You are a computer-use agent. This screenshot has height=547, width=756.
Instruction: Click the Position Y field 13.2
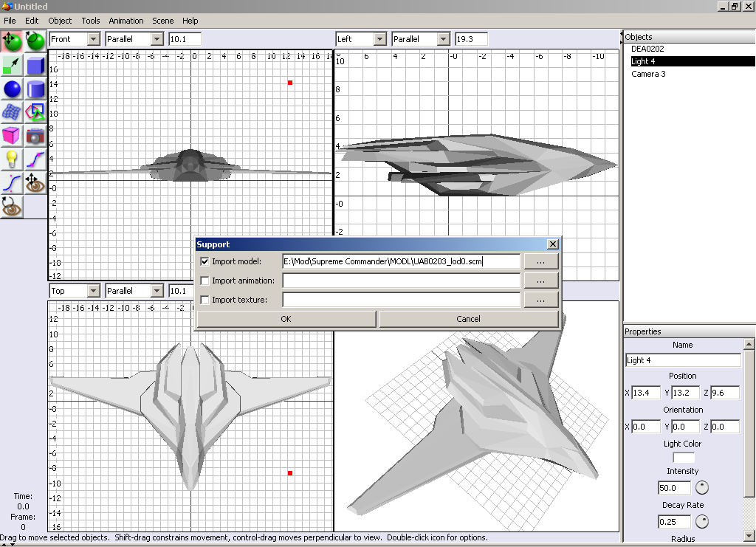click(685, 393)
